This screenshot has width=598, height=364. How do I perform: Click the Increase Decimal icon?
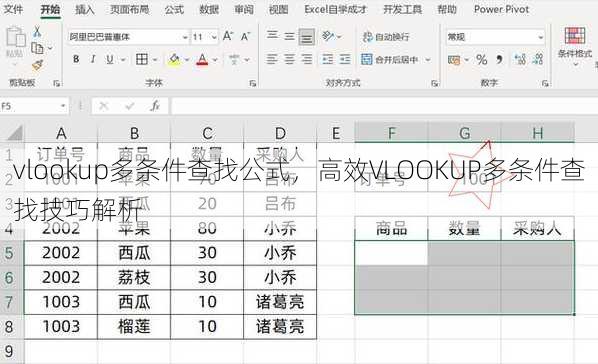[520, 59]
